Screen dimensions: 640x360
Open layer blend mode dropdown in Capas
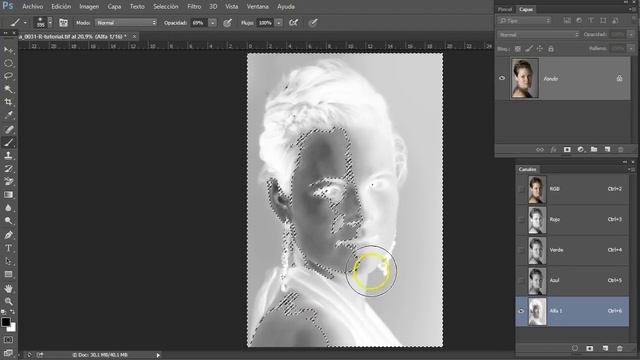pos(538,35)
